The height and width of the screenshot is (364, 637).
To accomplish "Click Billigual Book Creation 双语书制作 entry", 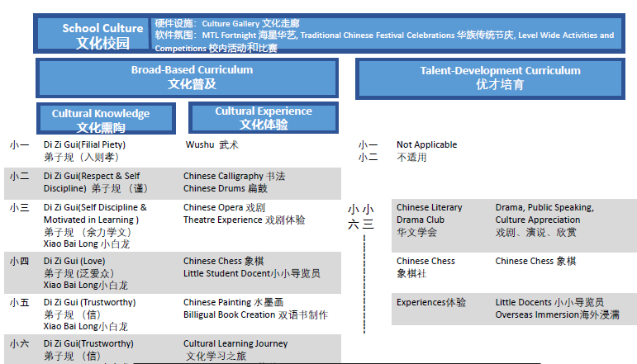I will tap(255, 315).
